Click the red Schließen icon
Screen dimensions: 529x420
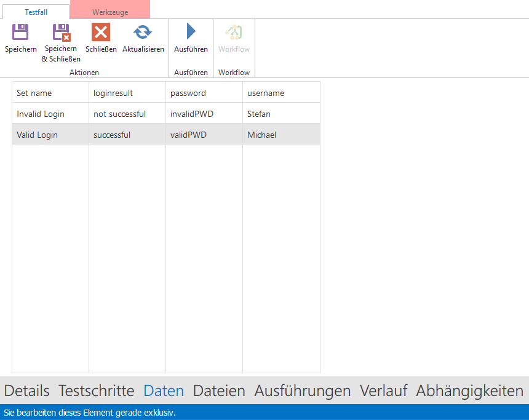101,33
